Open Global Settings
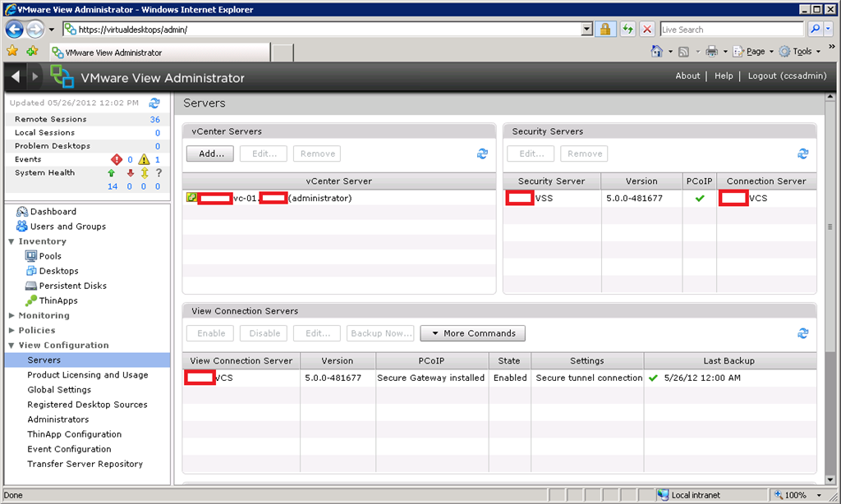Viewport: 841px width, 504px height. pyautogui.click(x=59, y=390)
